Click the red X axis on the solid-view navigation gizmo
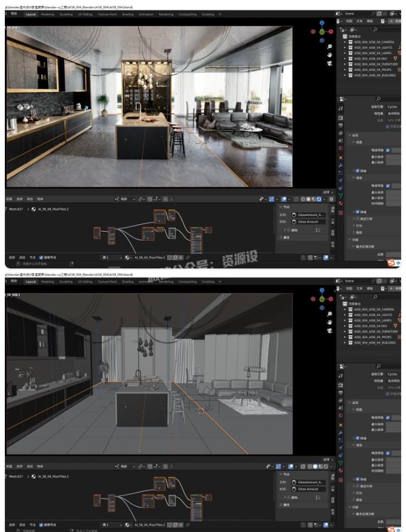This screenshot has height=532, width=406. pyautogui.click(x=331, y=299)
